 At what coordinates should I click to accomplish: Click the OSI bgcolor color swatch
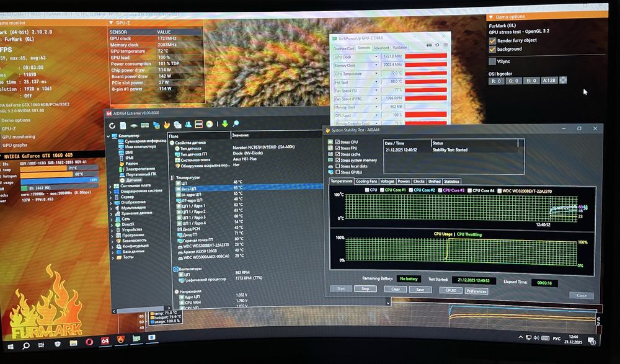point(563,80)
